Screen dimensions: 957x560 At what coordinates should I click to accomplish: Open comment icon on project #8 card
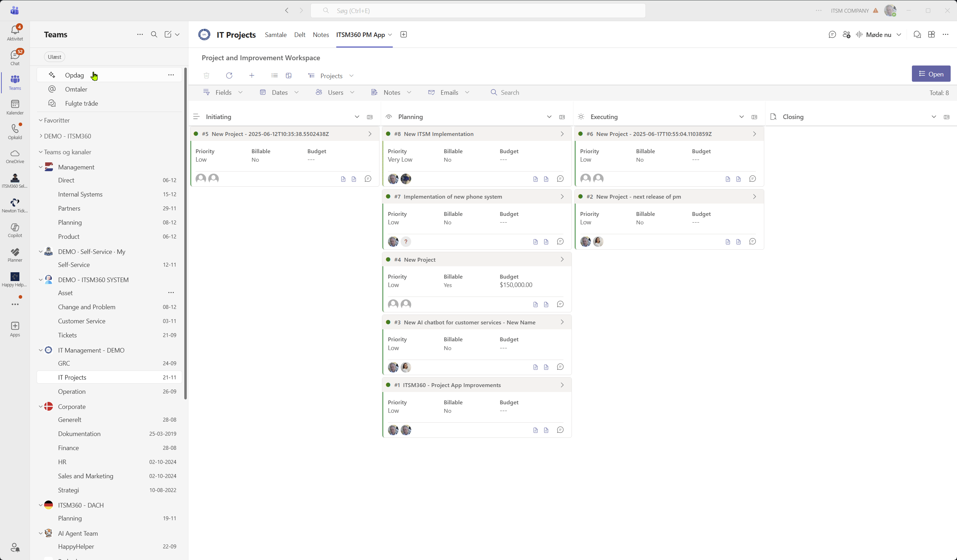click(560, 179)
